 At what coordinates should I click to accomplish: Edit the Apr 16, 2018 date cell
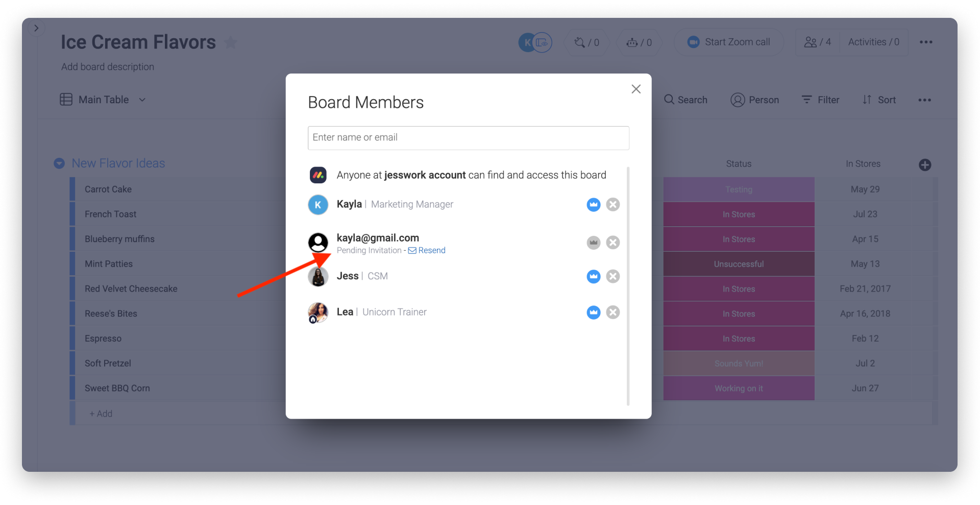click(x=865, y=314)
